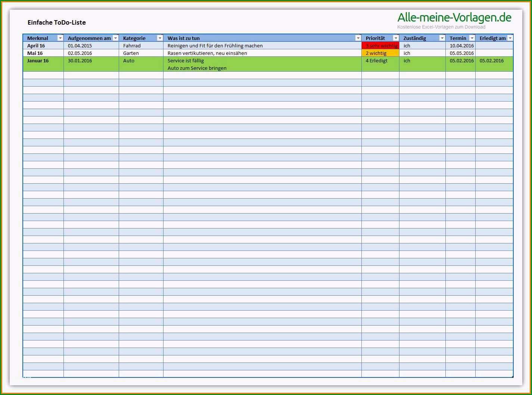
Task: Select the green '4 Erledigt' priority cell
Action: [x=380, y=64]
